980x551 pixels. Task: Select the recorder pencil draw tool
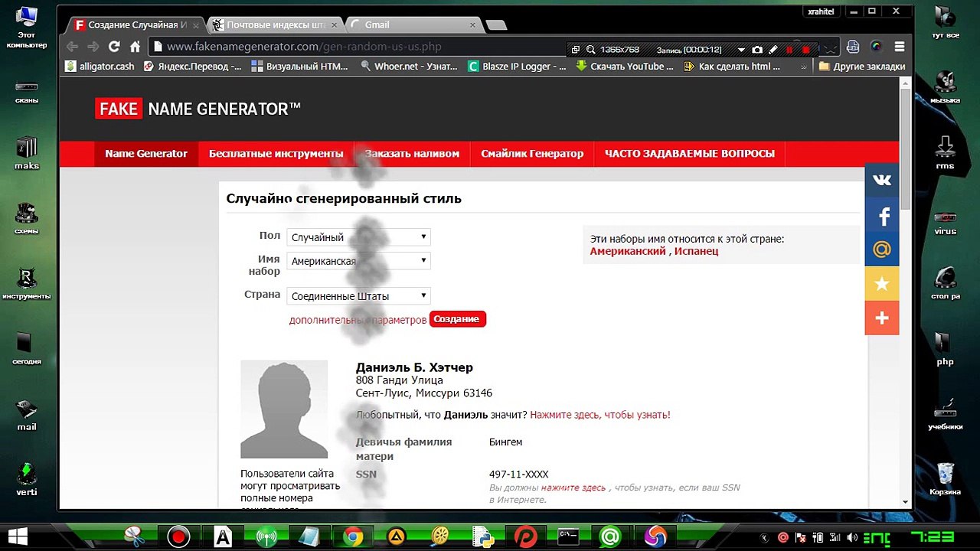(773, 49)
